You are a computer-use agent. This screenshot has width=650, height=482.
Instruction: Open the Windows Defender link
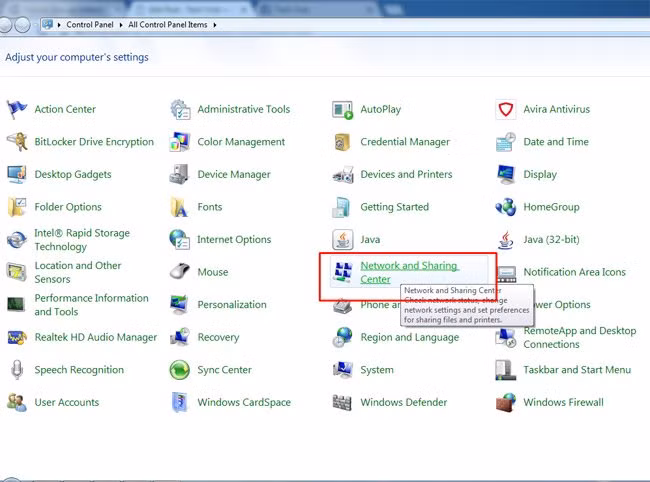coord(404,402)
